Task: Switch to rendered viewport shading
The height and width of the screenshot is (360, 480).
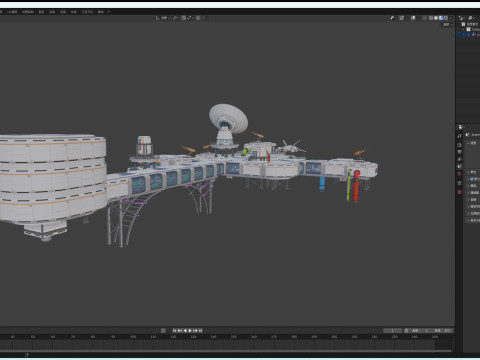Action: point(446,18)
